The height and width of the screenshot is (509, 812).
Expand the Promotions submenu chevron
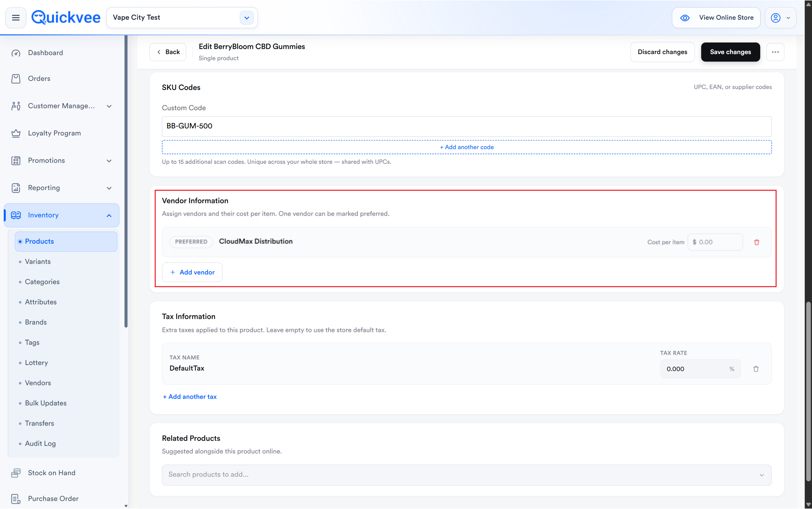[x=109, y=161]
